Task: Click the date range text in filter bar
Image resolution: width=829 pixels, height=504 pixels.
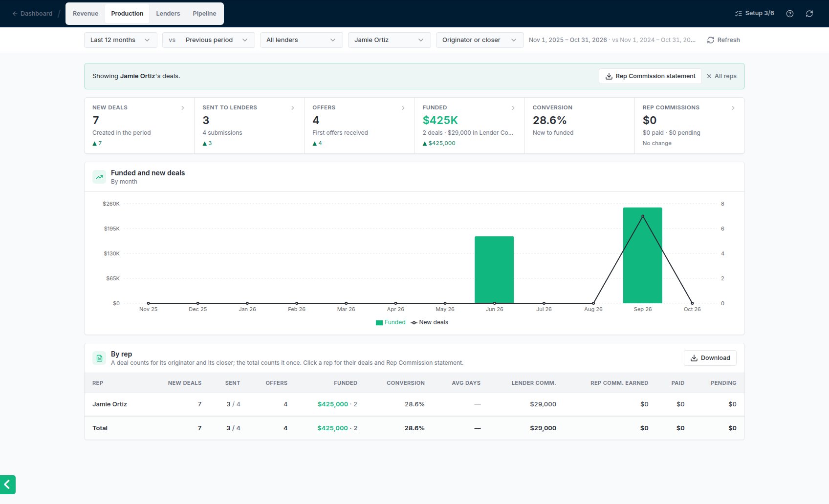Action: tap(612, 40)
